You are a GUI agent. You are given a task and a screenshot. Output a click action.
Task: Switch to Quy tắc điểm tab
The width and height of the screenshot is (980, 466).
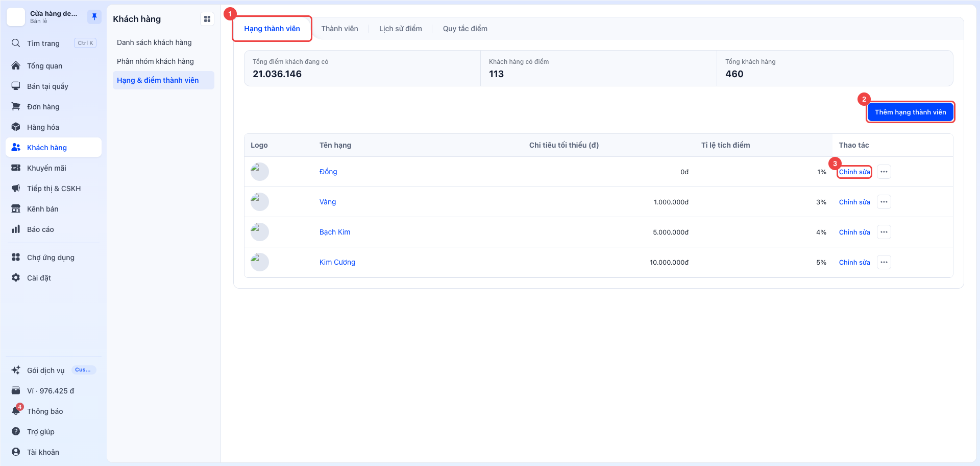click(465, 29)
